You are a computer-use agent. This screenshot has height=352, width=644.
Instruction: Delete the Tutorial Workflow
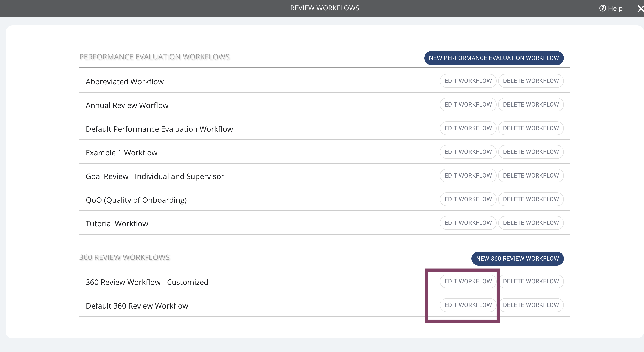point(531,223)
